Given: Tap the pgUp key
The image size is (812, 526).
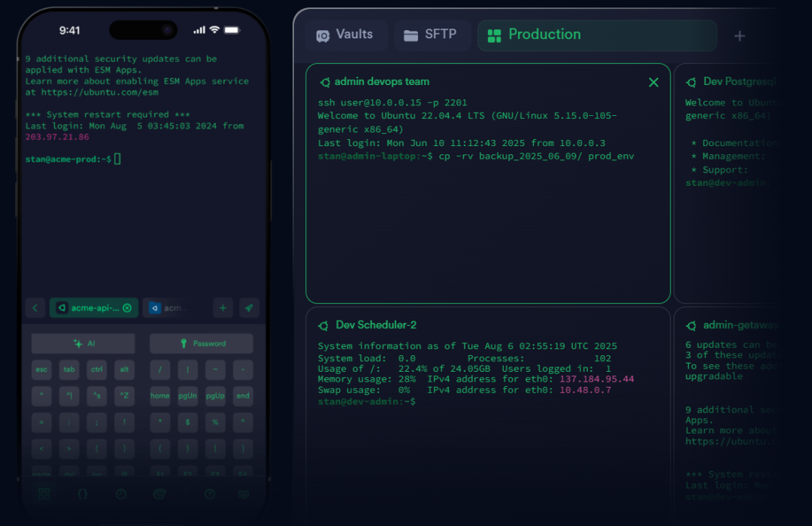Looking at the screenshot, I should point(216,396).
